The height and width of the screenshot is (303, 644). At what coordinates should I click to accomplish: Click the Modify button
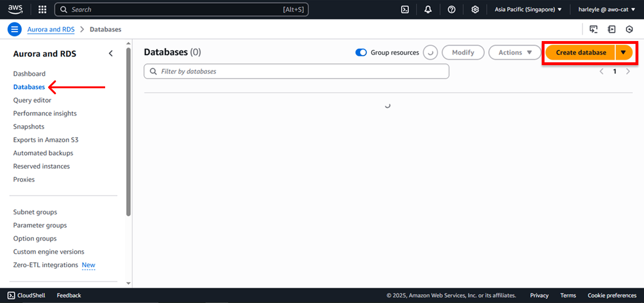(x=463, y=52)
